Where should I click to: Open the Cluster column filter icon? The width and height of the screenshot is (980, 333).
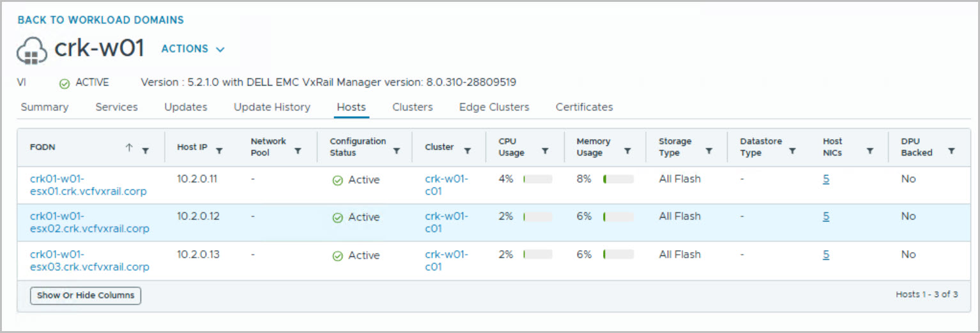pyautogui.click(x=468, y=151)
